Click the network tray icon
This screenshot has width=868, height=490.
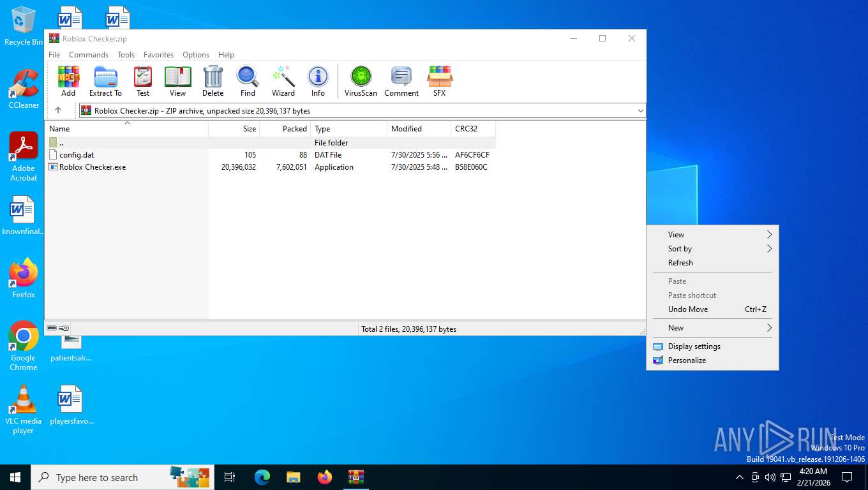click(x=786, y=477)
